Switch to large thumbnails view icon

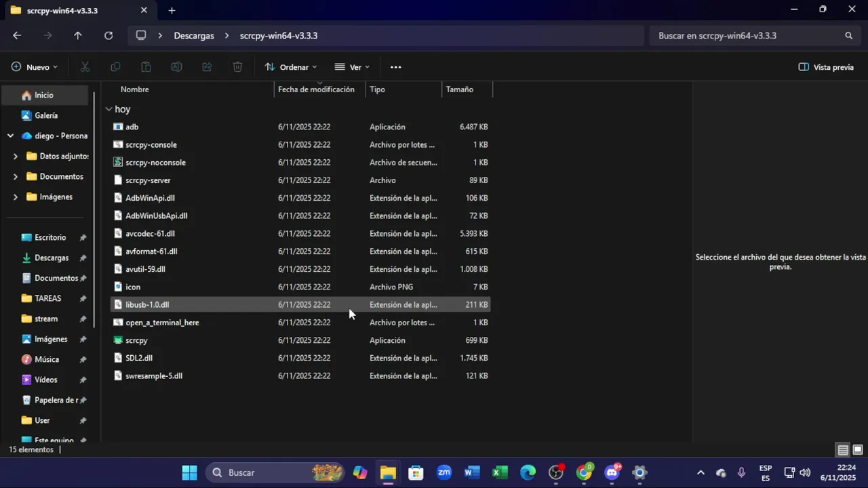(858, 450)
